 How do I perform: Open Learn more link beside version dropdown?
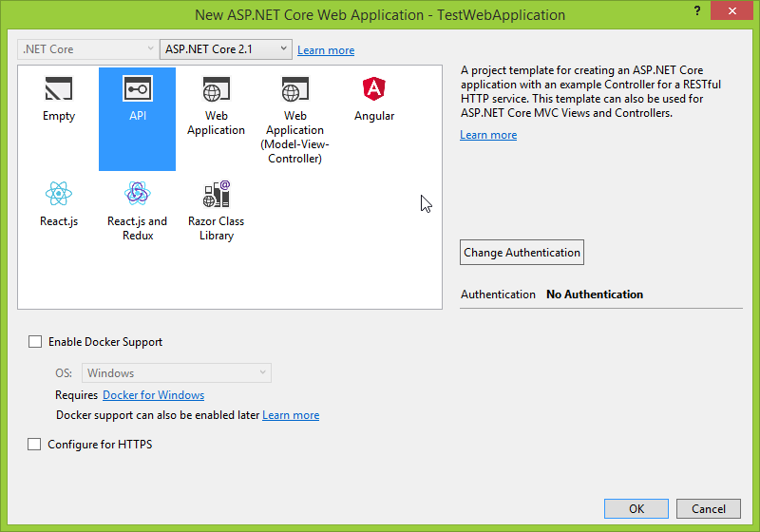point(326,50)
